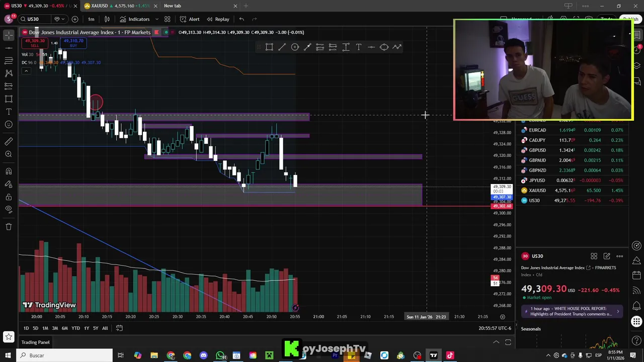Open the Trading Panel tab
Screen dimensions: 644x362
click(35, 342)
